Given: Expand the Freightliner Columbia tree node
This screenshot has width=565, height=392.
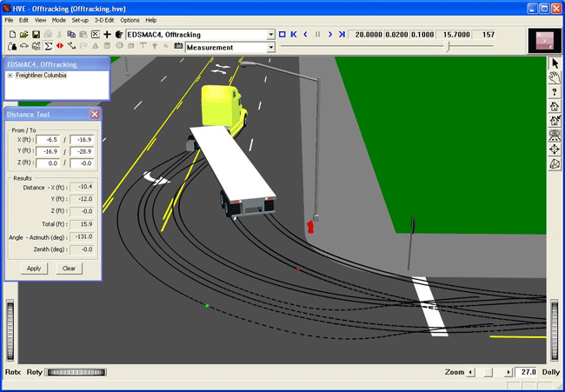Looking at the screenshot, I should pos(10,76).
